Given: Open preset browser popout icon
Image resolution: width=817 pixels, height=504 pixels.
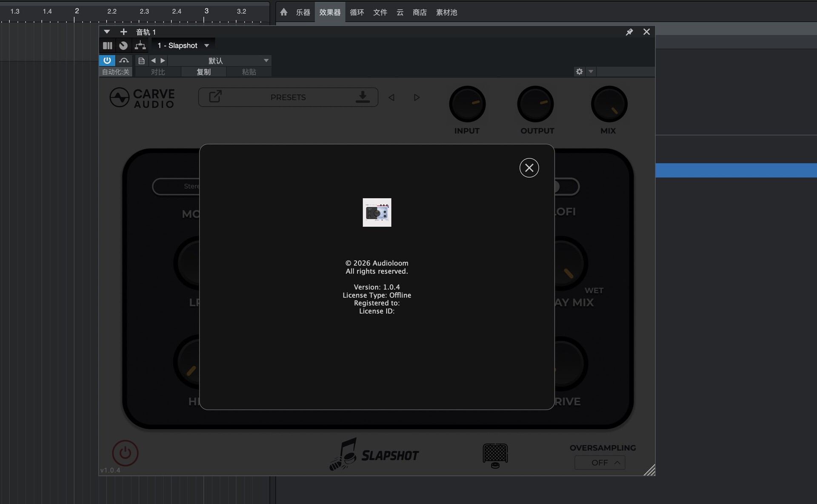Looking at the screenshot, I should (215, 97).
